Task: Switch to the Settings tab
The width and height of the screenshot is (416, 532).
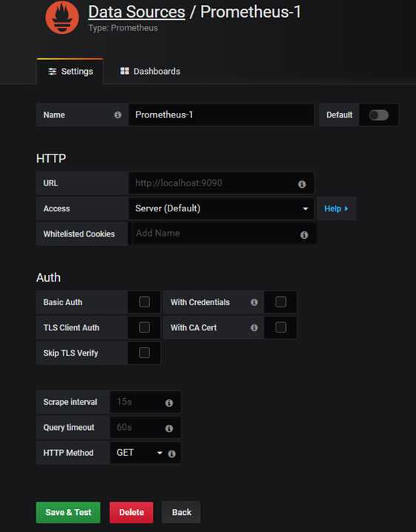Action: tap(70, 71)
